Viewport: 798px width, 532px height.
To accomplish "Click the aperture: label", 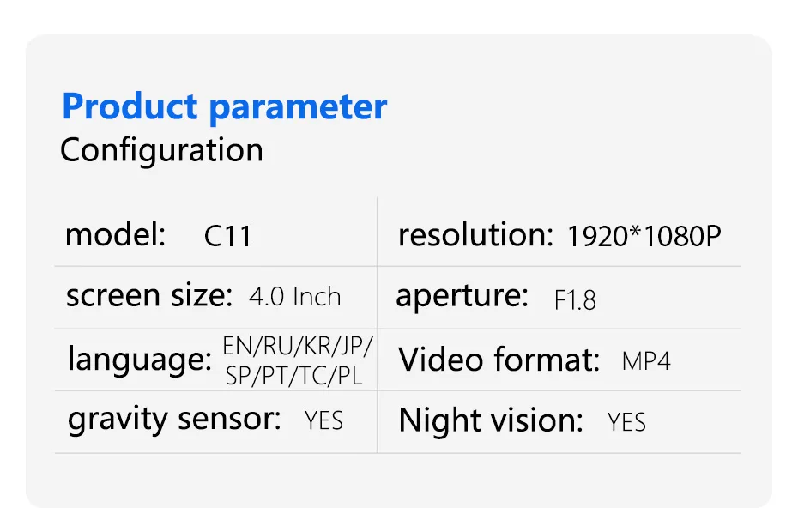I will 462,296.
